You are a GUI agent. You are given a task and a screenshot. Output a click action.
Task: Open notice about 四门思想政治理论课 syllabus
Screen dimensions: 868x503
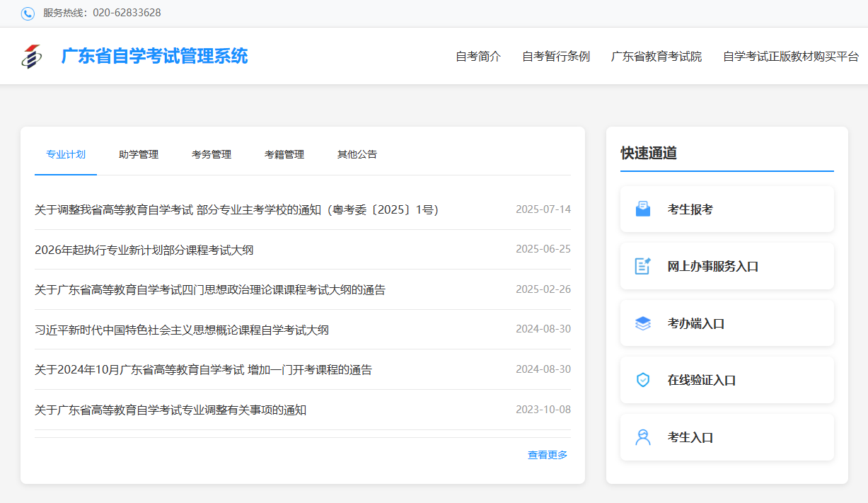coord(210,290)
